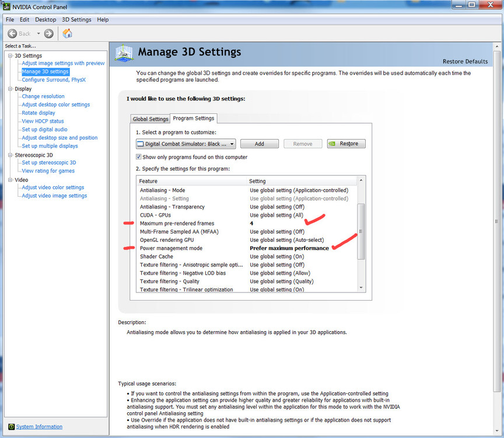Click the NVIDIA icon in the title bar

(6, 6)
